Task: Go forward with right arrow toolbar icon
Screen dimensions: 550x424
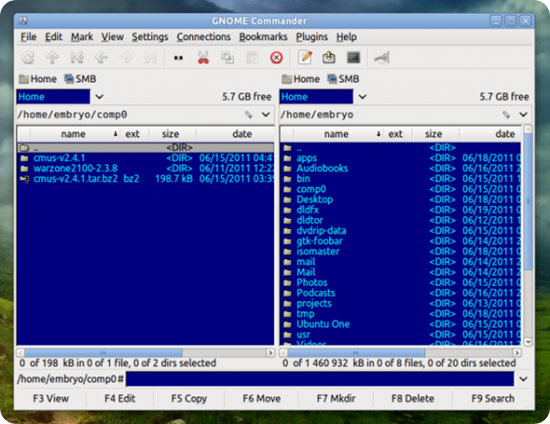Action: (x=126, y=58)
